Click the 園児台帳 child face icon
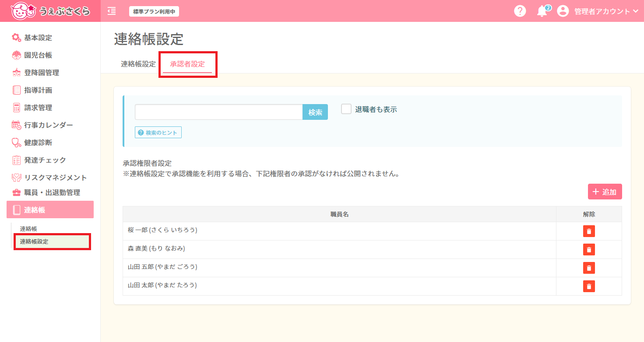This screenshot has height=342, width=644. 16,55
